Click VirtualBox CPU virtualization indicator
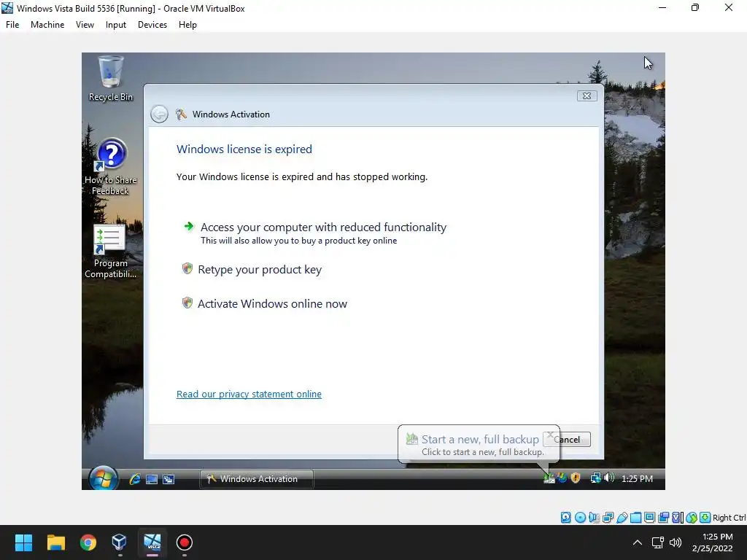The height and width of the screenshot is (560, 747). click(678, 518)
